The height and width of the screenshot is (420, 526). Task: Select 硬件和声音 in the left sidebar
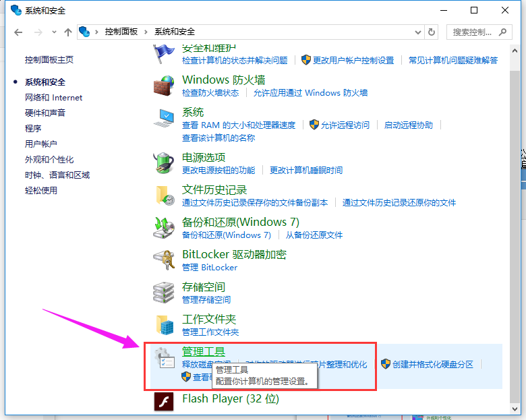(45, 113)
